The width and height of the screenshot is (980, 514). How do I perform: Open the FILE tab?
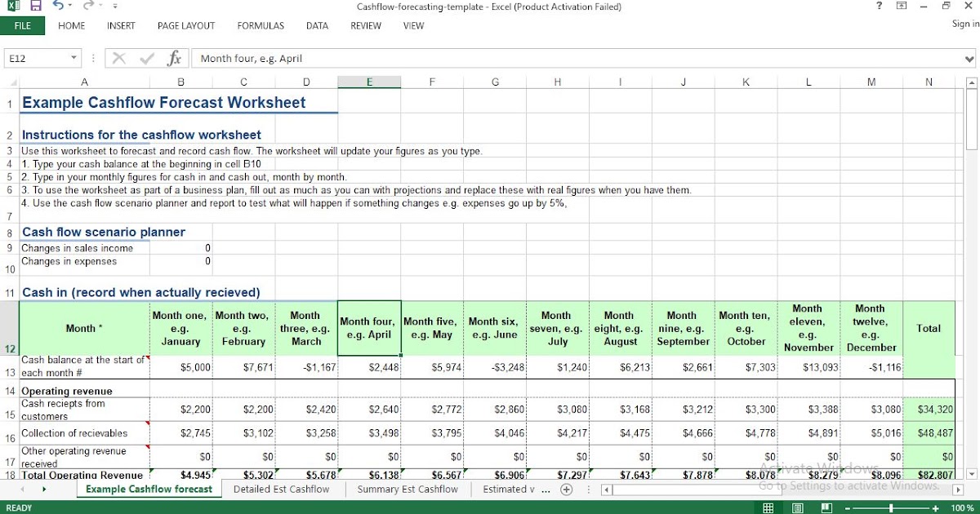[x=23, y=26]
